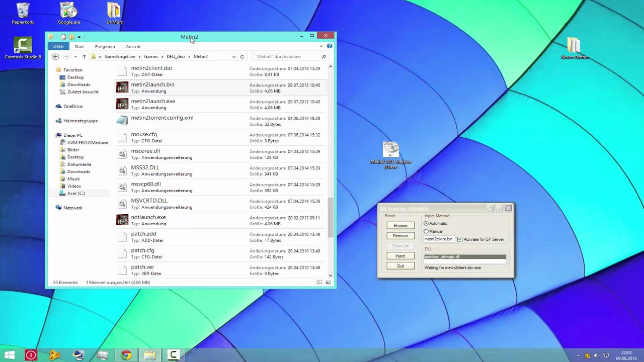Select Zuletzt besucht in navigation pane
Viewport: 644px width, 362px height.
[83, 92]
